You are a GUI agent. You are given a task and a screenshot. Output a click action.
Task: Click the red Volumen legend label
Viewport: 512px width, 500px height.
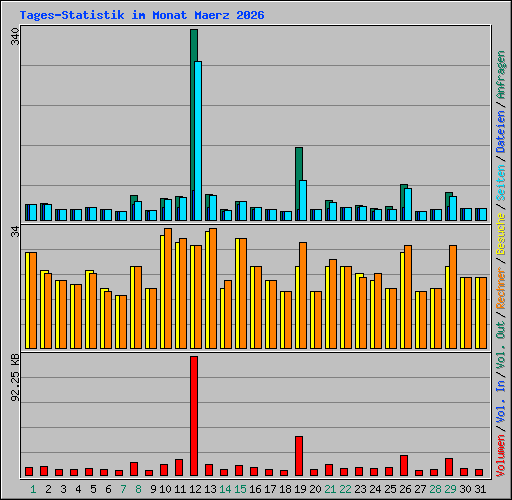pyautogui.click(x=501, y=455)
